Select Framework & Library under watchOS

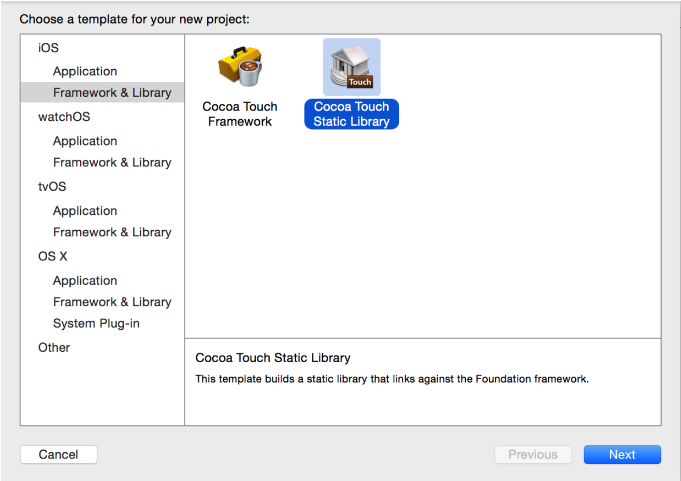(x=112, y=162)
